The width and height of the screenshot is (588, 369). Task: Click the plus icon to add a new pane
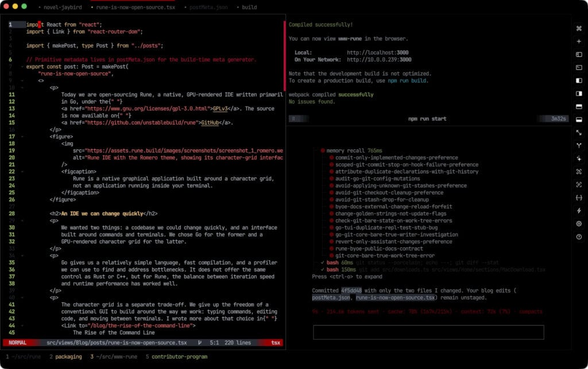tap(579, 41)
